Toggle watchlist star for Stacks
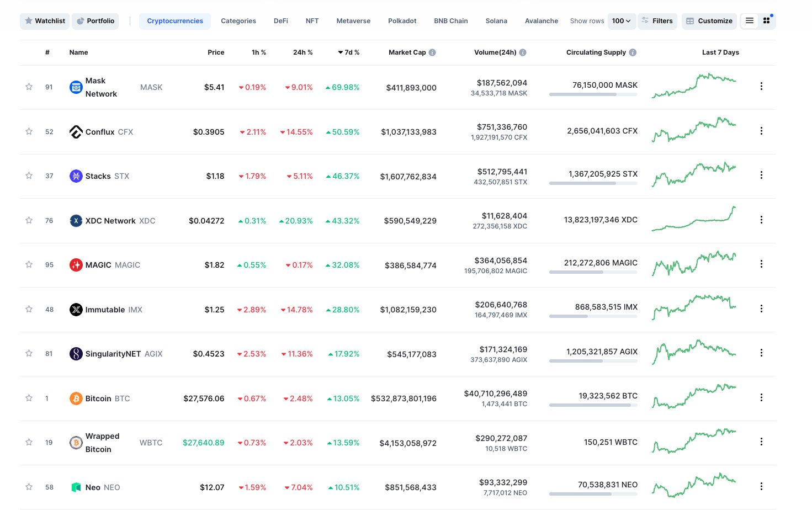Screen dimensions: 812x510 coord(29,176)
